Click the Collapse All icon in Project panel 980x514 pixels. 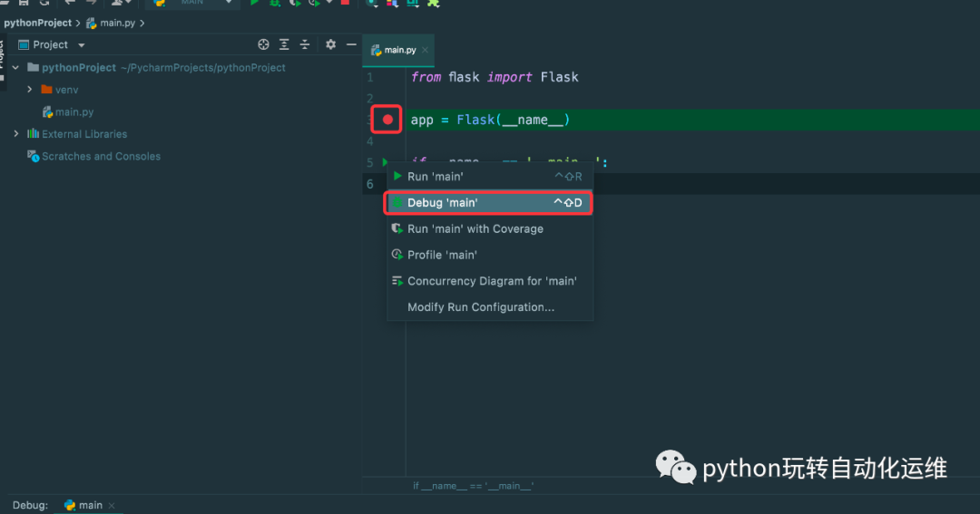(x=305, y=44)
